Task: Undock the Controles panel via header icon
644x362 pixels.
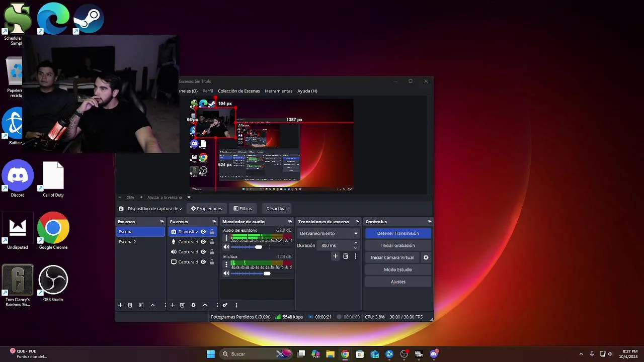Action: click(x=429, y=222)
